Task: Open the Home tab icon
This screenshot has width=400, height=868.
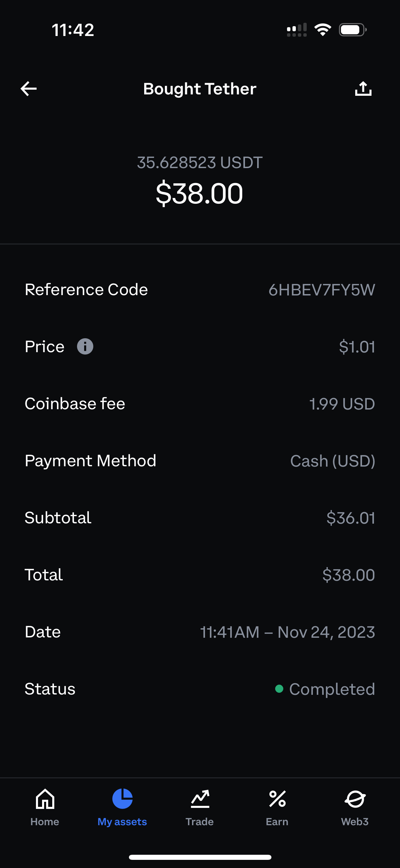Action: 45,799
